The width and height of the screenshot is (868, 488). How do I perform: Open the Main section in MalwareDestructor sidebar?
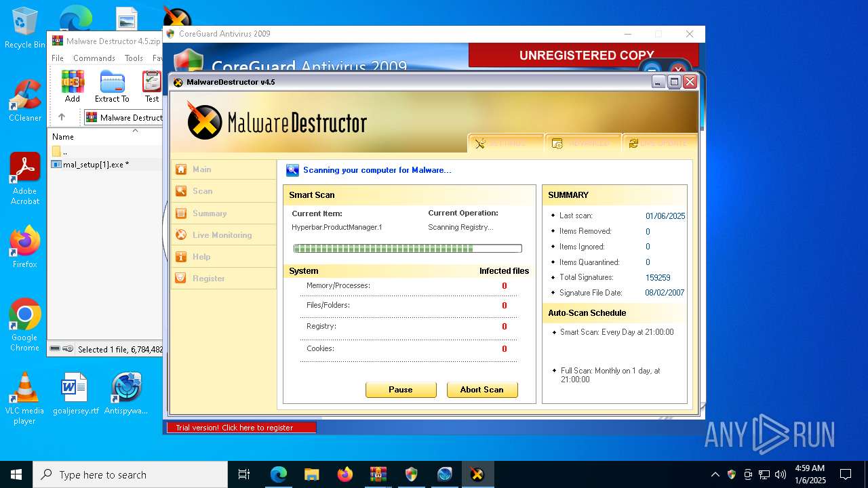223,169
